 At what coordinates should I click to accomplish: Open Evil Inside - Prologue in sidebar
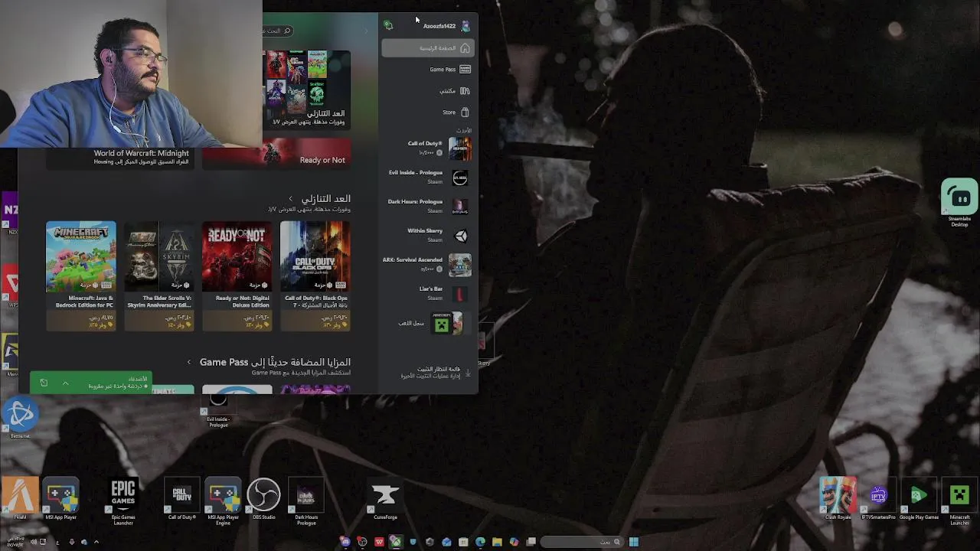click(x=428, y=178)
